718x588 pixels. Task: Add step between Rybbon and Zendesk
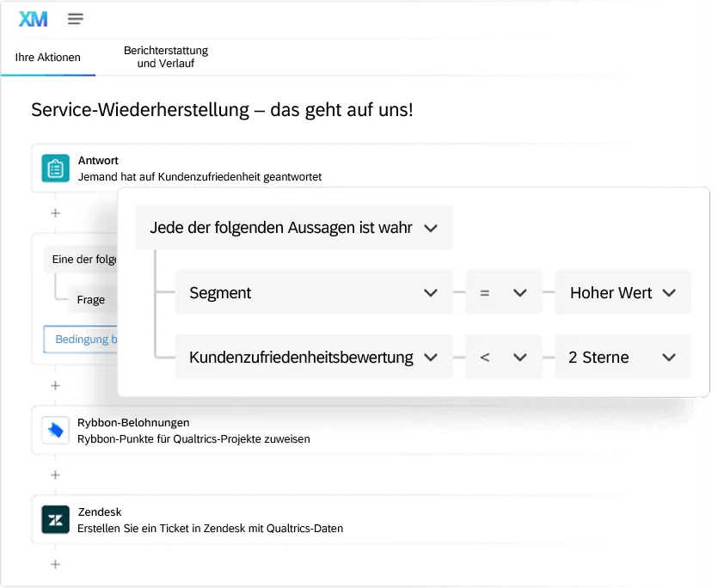(x=55, y=475)
